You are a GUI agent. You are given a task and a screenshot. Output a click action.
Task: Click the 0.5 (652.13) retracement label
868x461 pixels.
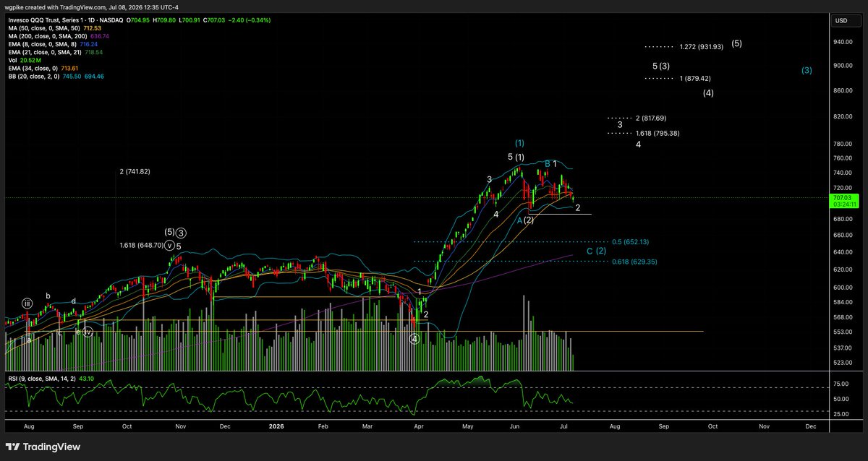pos(630,242)
